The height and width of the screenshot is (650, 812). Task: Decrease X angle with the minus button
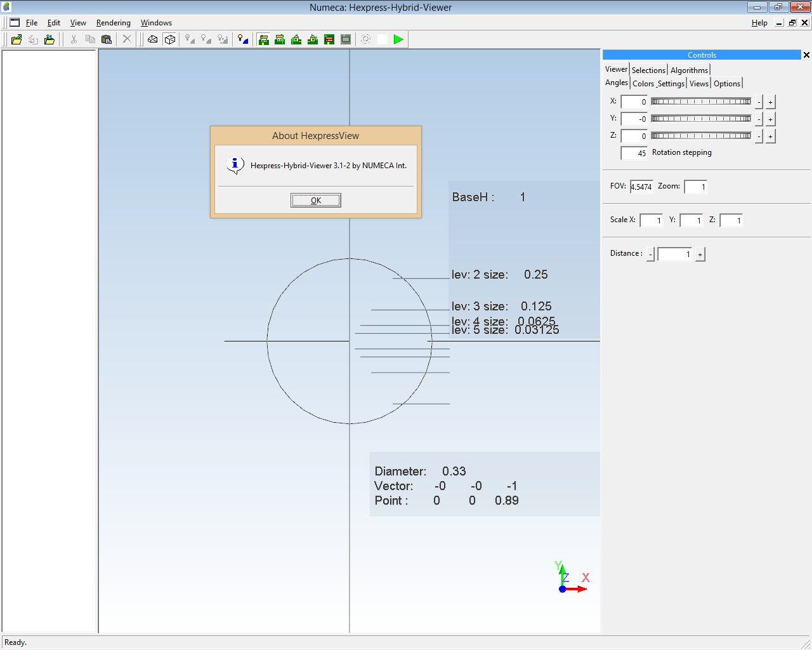pyautogui.click(x=759, y=102)
